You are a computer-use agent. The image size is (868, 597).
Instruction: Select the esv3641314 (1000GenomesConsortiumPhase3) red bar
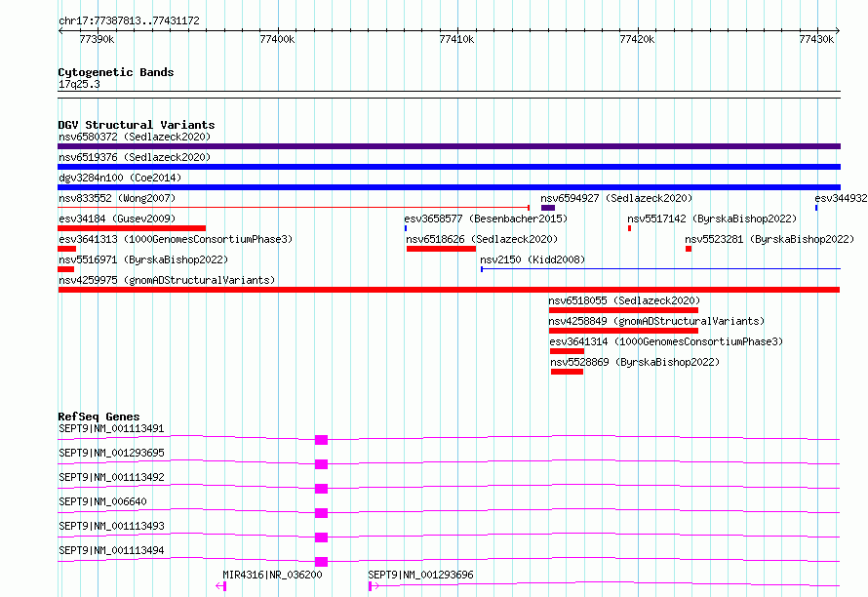point(567,351)
